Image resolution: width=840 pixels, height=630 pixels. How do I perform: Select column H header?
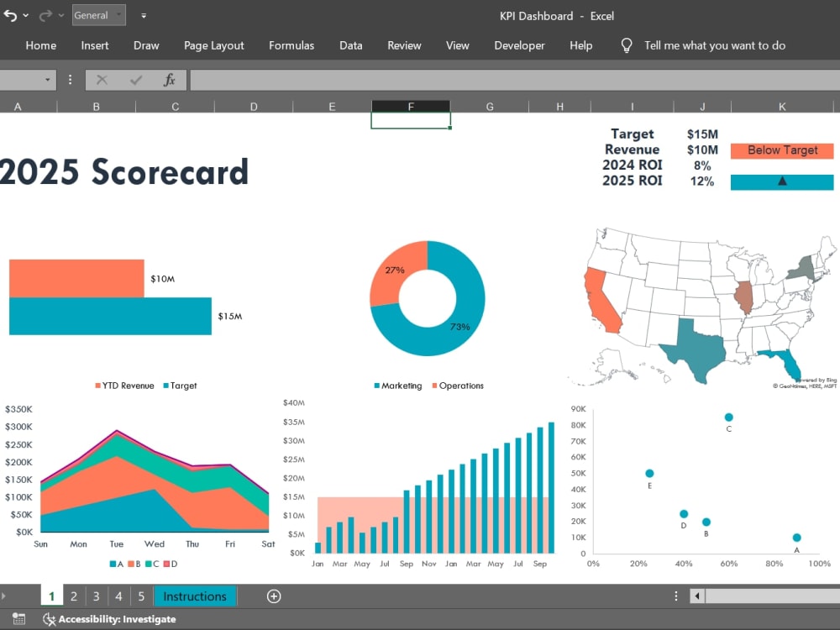(559, 107)
